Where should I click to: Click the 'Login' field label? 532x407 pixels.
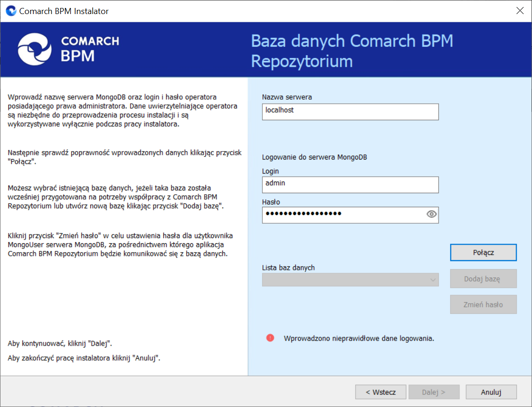tap(270, 171)
